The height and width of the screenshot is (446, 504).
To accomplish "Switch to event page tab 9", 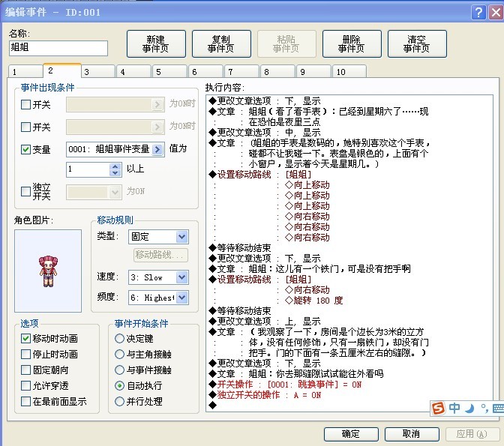I will (313, 72).
